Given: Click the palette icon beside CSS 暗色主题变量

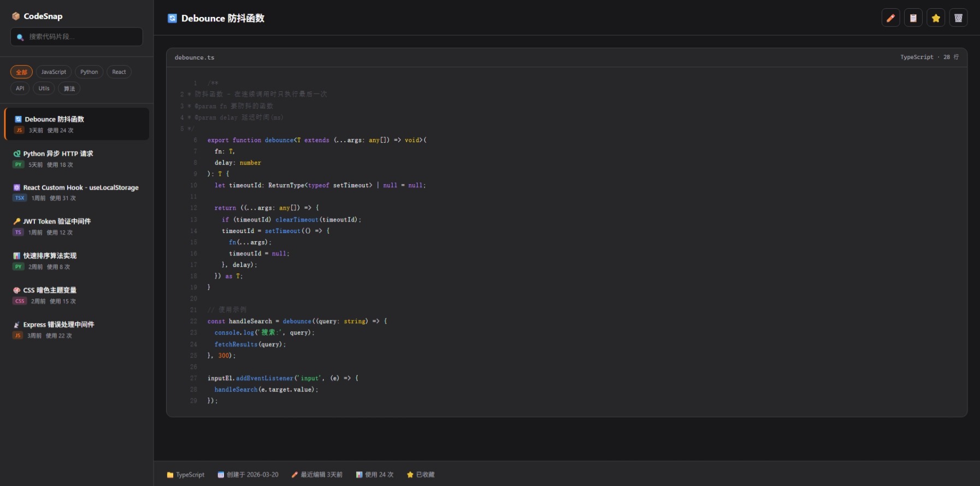Looking at the screenshot, I should coord(17,290).
